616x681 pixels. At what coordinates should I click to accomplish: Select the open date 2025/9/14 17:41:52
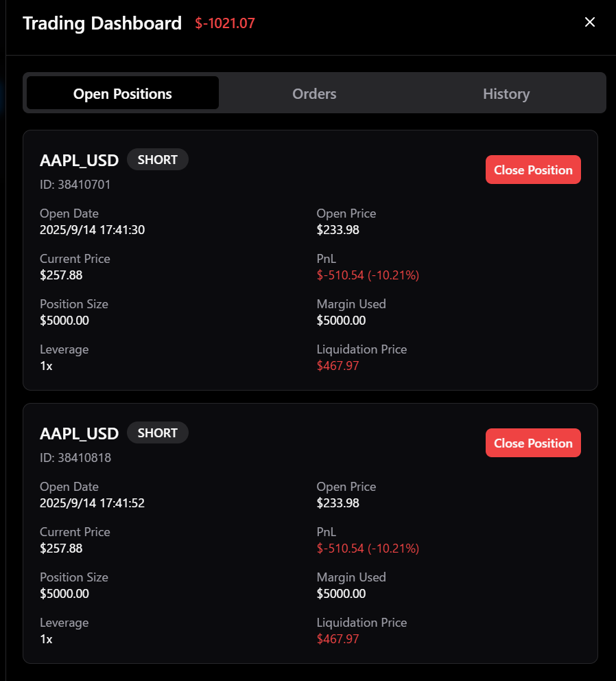tap(92, 503)
